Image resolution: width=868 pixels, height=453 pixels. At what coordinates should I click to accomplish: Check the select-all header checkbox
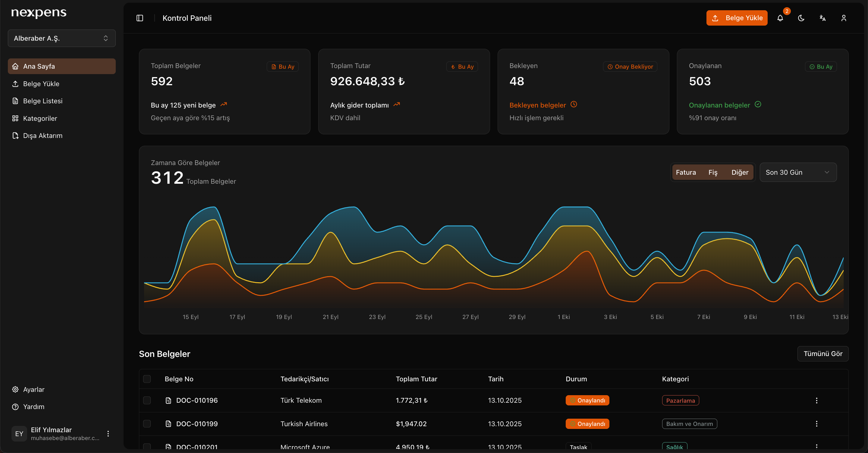coord(147,379)
